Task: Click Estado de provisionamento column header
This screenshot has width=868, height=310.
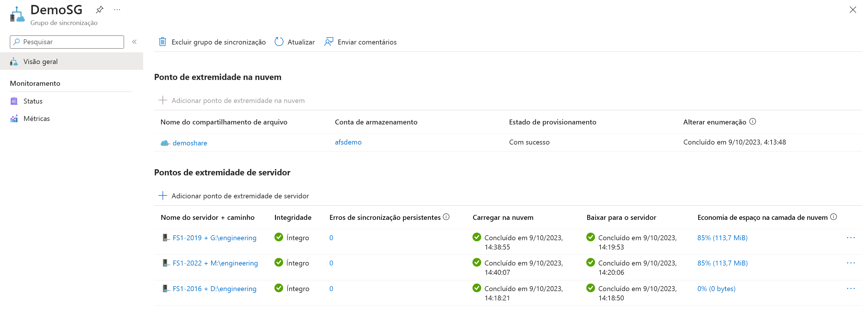Action: pyautogui.click(x=552, y=122)
